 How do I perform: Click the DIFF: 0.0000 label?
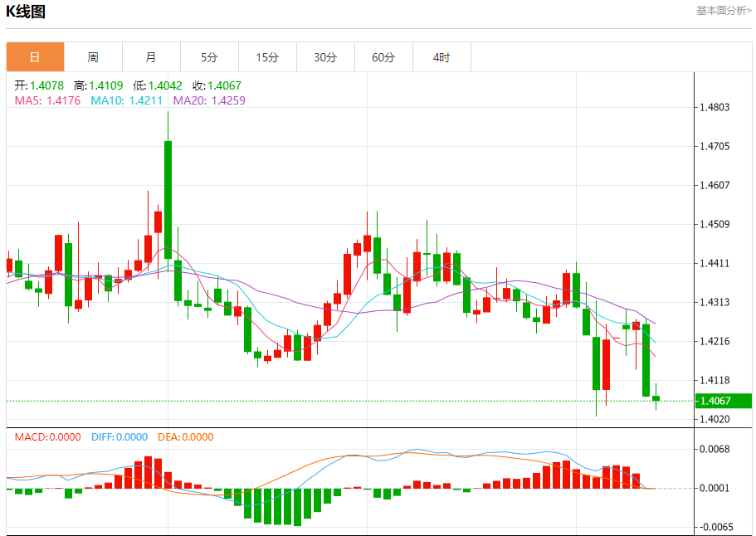click(119, 437)
